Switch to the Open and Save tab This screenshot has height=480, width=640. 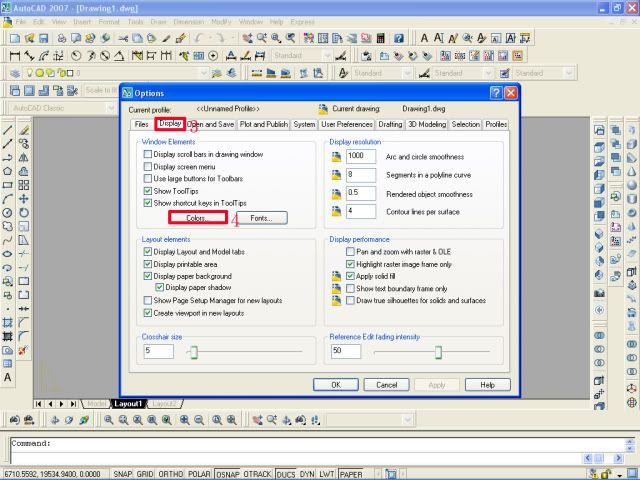(211, 124)
